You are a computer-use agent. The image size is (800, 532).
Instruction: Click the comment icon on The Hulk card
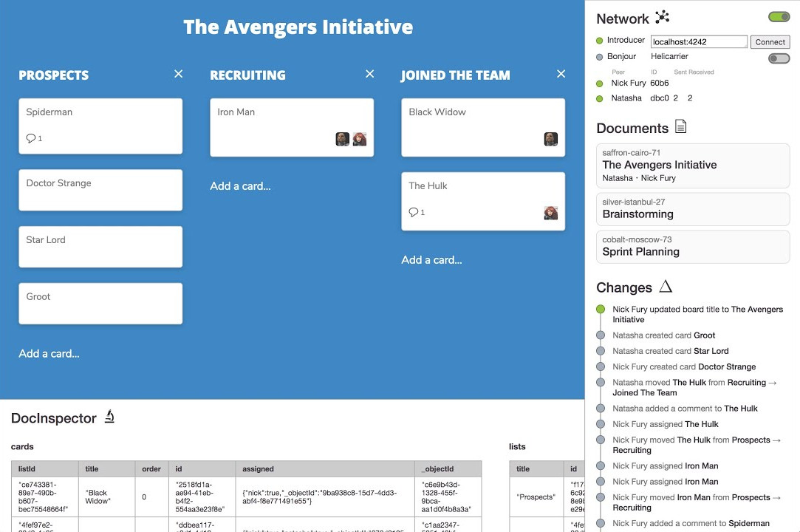(x=414, y=212)
